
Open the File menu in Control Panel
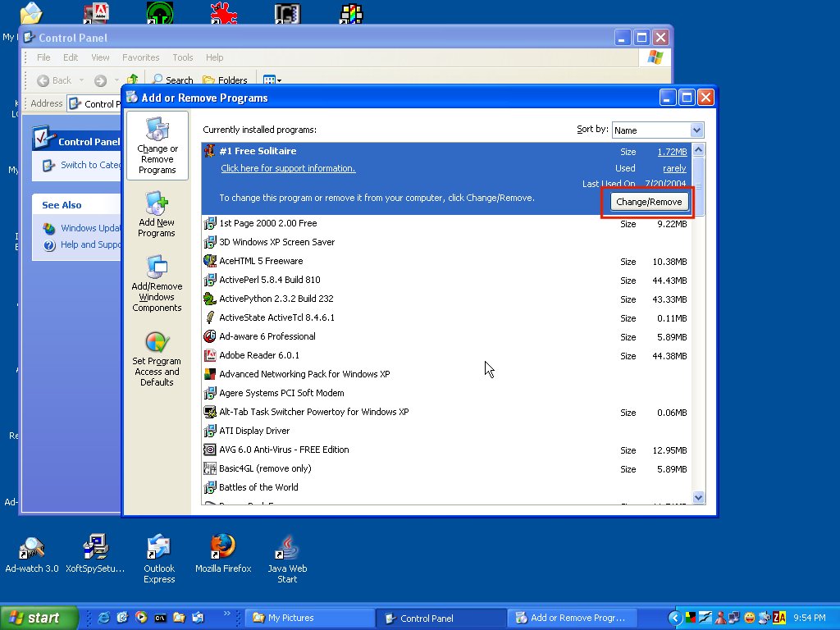pyautogui.click(x=43, y=57)
